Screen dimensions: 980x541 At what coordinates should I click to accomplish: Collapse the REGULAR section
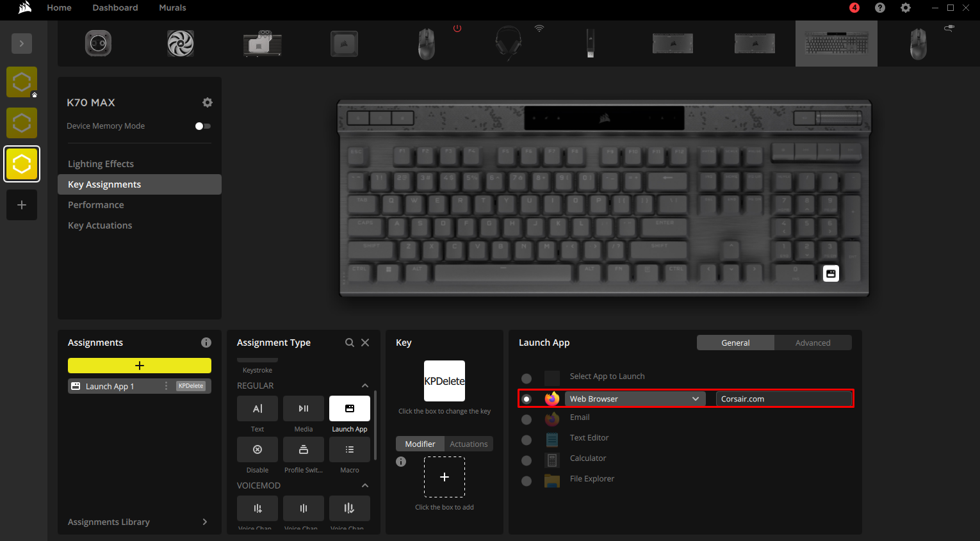tap(364, 385)
